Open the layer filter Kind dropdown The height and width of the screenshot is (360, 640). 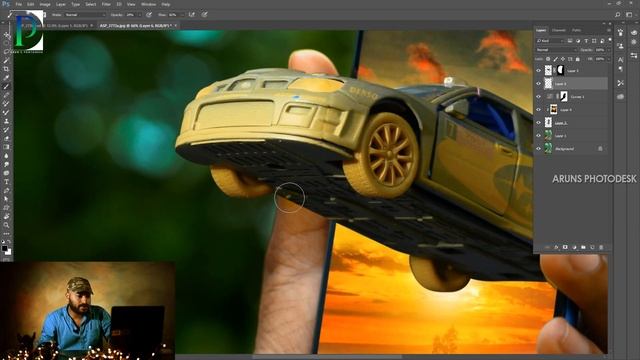click(550, 41)
